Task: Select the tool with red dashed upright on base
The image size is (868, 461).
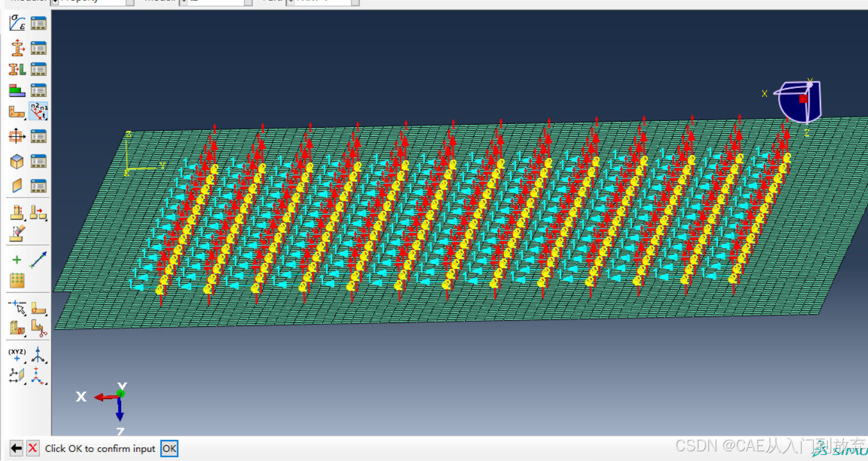Action: (17, 212)
